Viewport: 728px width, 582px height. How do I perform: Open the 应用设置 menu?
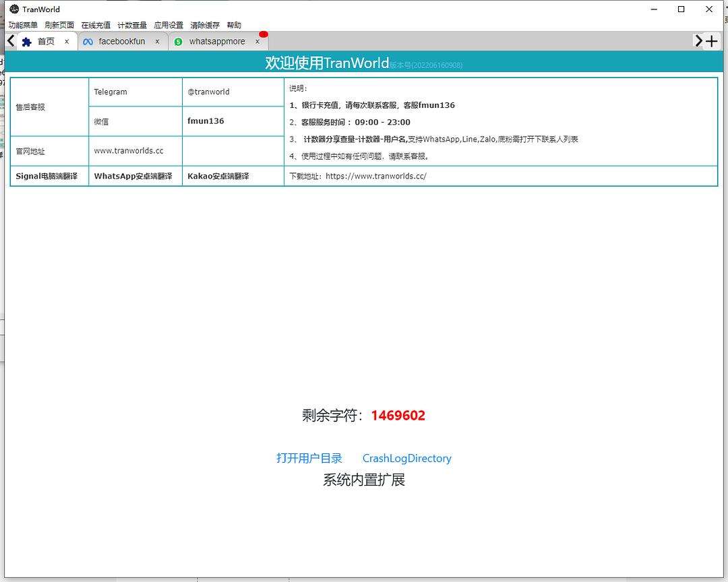(169, 25)
